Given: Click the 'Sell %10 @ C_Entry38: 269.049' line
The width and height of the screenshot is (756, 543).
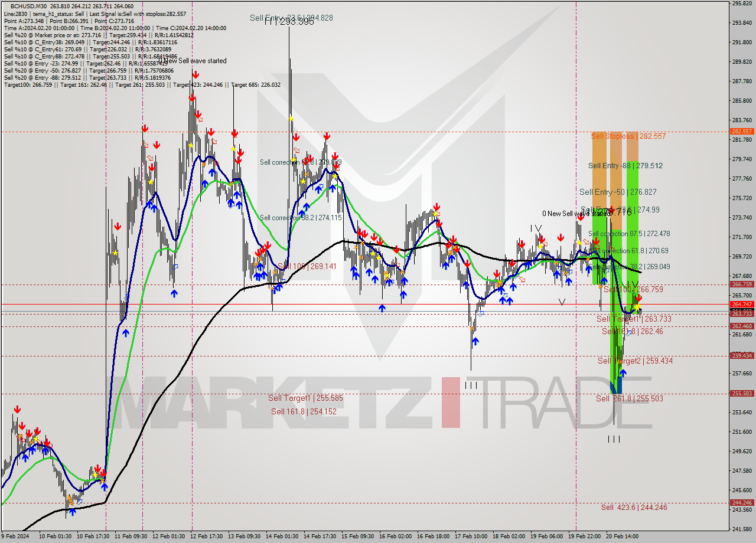Looking at the screenshot, I should (x=90, y=42).
